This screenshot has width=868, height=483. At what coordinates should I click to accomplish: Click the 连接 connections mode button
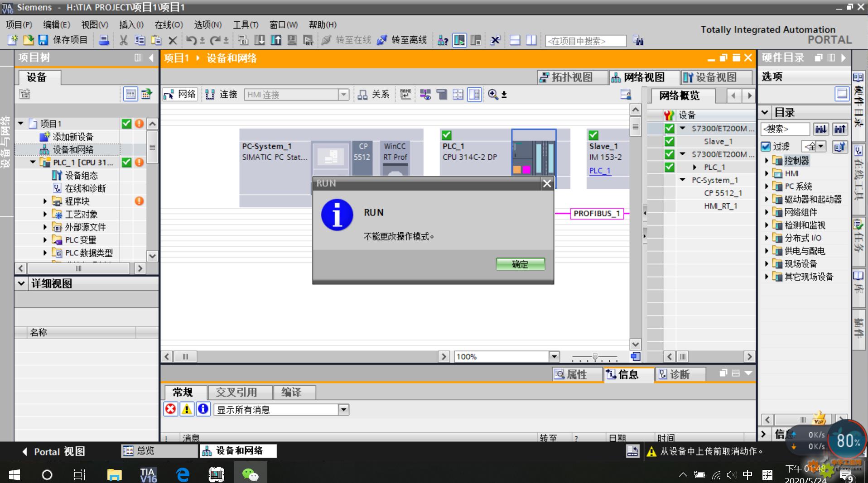tap(222, 94)
